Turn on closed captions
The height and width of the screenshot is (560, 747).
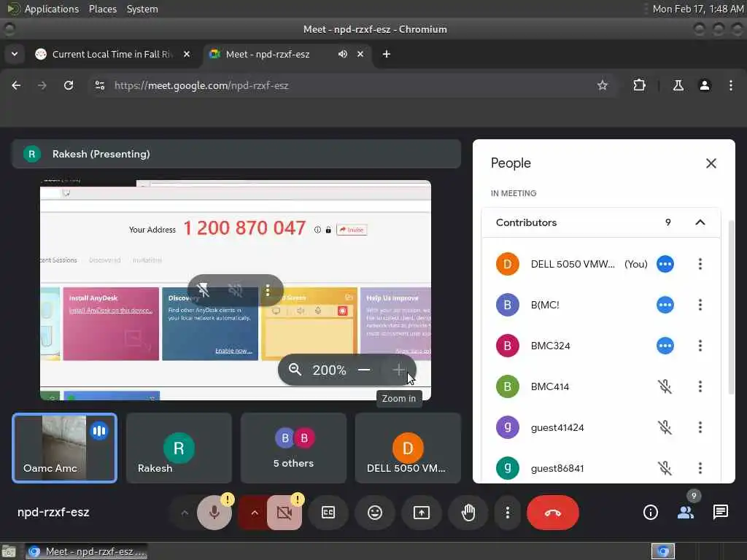328,513
